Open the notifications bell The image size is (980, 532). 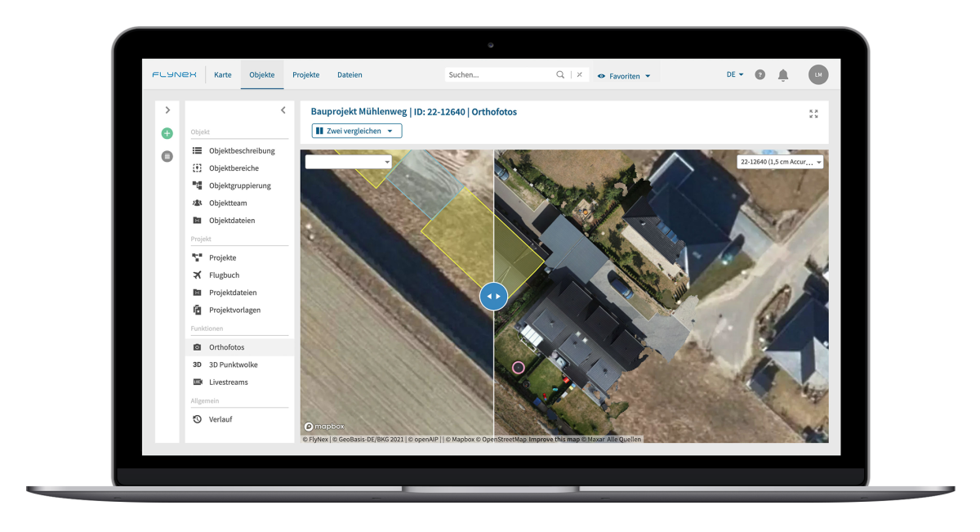[783, 75]
